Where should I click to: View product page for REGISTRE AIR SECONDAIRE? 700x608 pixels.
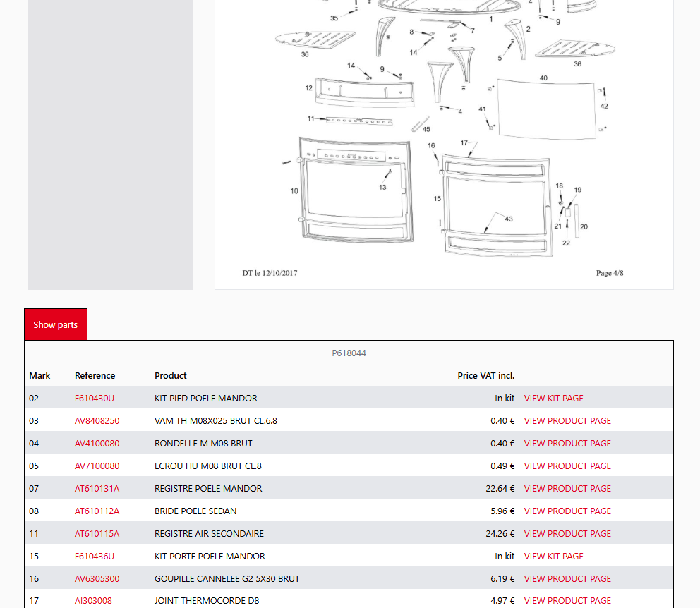567,533
